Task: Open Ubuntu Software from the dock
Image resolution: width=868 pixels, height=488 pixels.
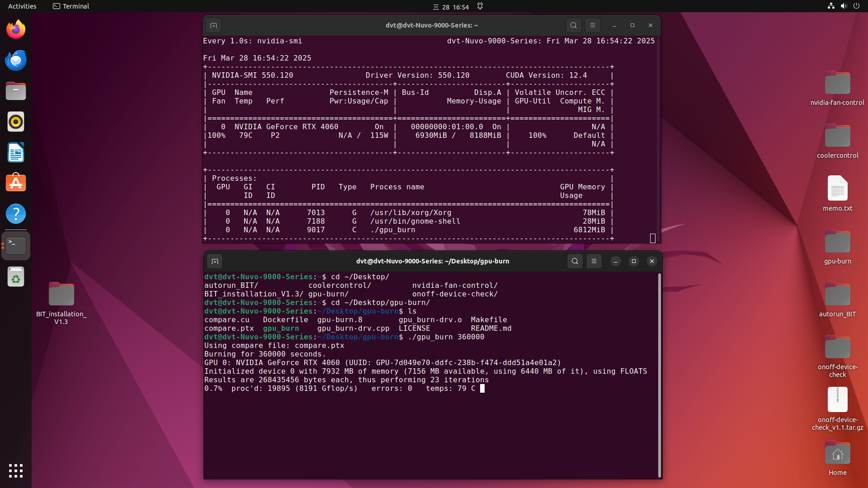Action: pyautogui.click(x=16, y=183)
